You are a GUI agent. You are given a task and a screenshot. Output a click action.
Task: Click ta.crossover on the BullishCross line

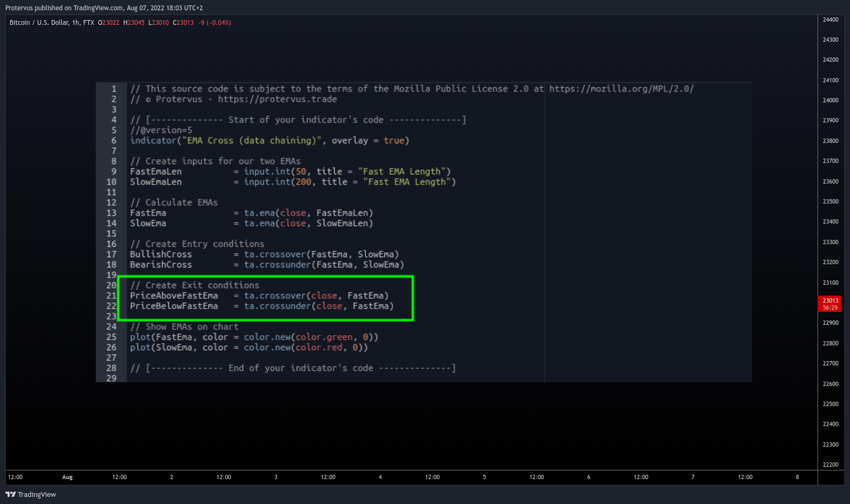point(274,254)
